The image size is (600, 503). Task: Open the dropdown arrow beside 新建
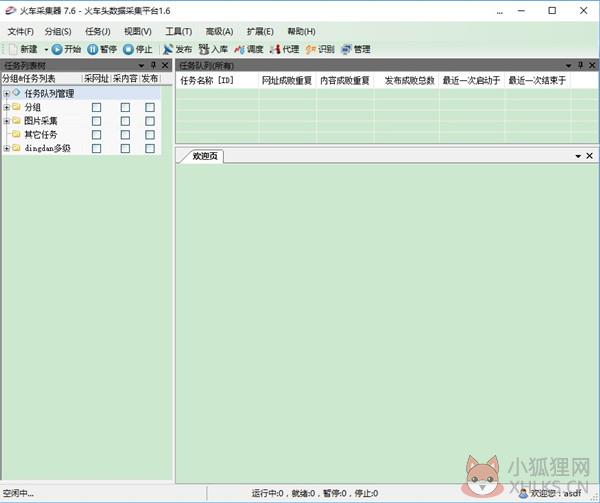[x=46, y=49]
